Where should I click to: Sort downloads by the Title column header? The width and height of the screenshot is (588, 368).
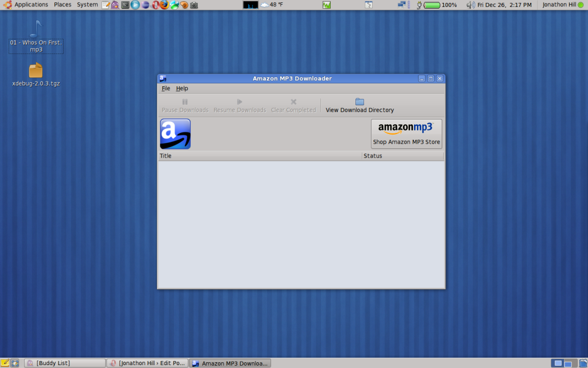(260, 156)
